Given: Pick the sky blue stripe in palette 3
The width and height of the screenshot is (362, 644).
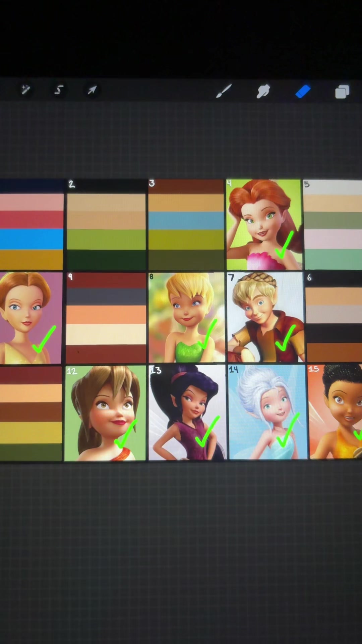Looking at the screenshot, I should (x=186, y=221).
